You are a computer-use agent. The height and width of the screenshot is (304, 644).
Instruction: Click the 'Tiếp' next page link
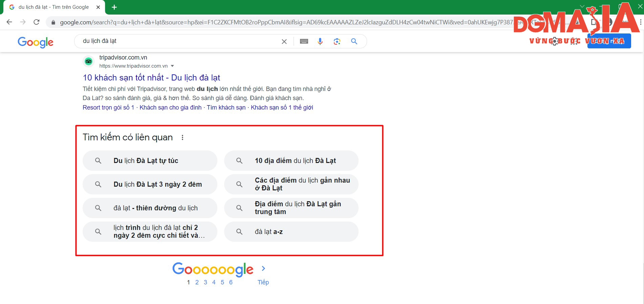tap(263, 282)
